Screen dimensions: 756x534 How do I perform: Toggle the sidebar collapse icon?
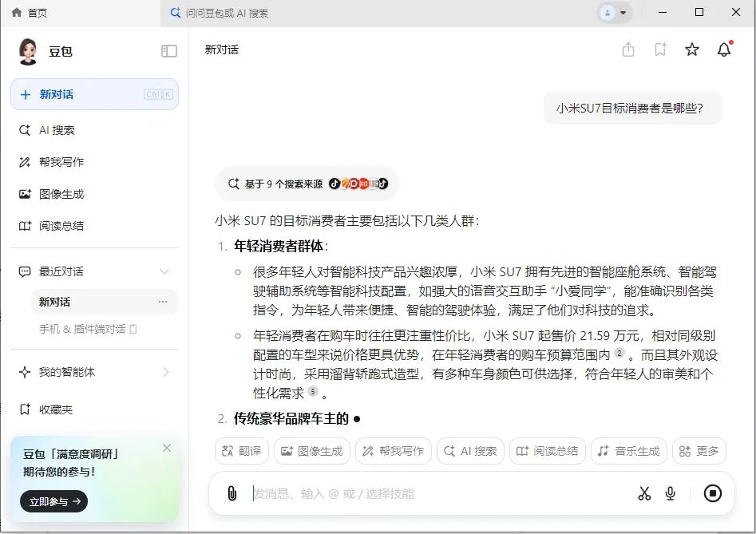(x=168, y=51)
